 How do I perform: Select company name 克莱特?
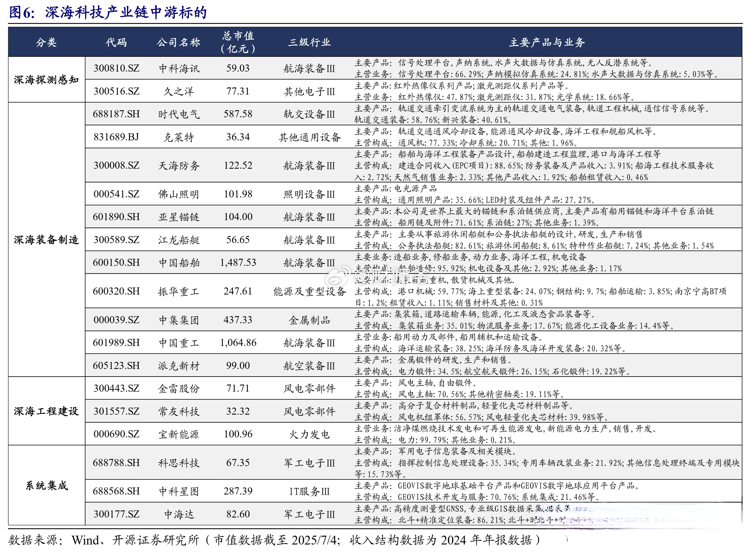tap(179, 137)
